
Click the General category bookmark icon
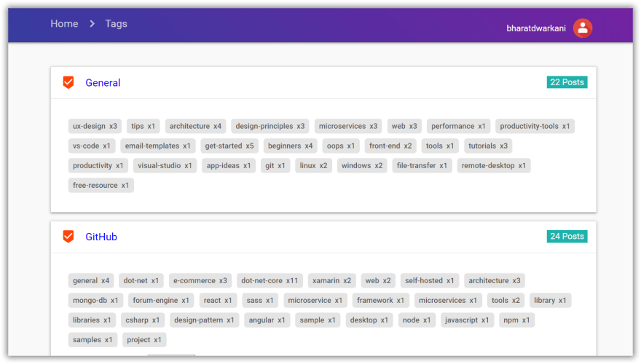coord(68,82)
